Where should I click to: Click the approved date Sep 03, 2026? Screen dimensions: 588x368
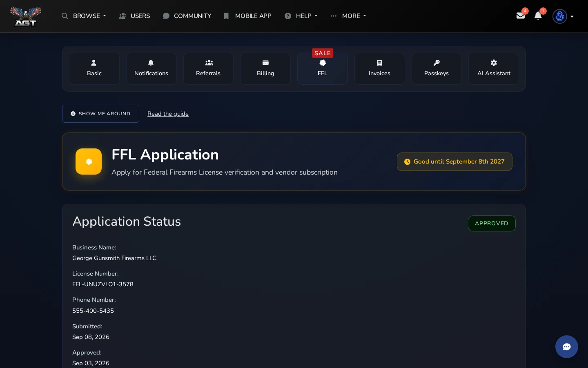coord(91,363)
